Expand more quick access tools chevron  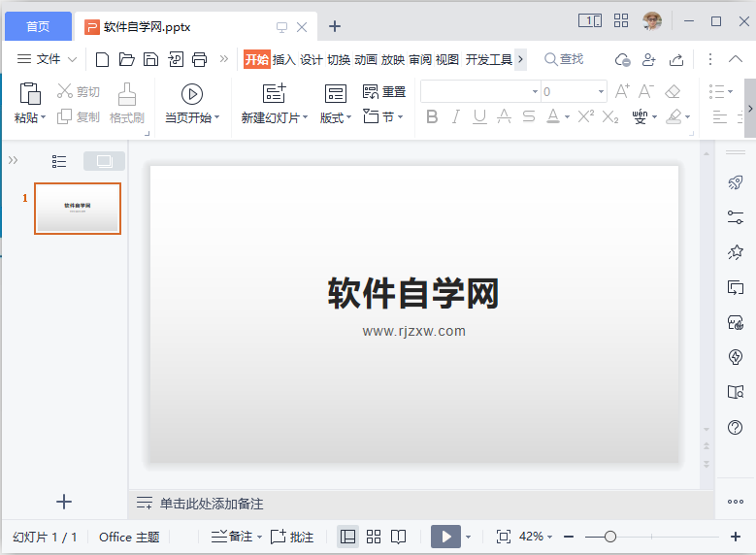tap(224, 59)
